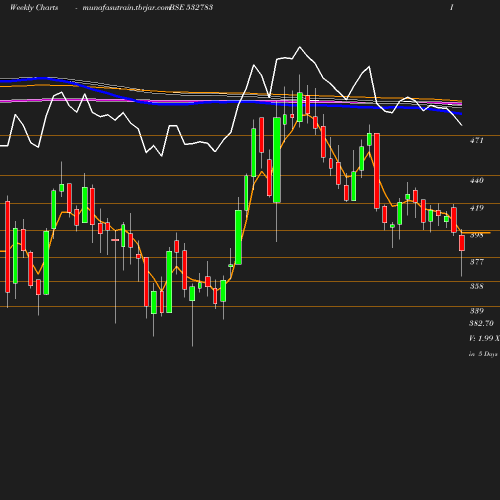Click the 'V: 1.99 X' volume text
Image resolution: width=500 pixels, height=500 pixels.
[x=484, y=338]
